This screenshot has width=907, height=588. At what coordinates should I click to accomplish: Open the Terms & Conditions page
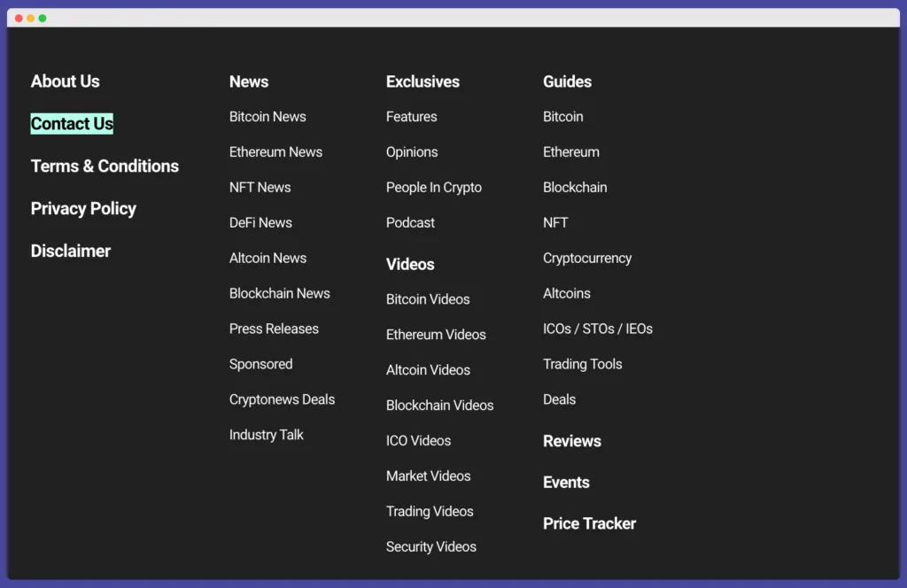[x=104, y=166]
